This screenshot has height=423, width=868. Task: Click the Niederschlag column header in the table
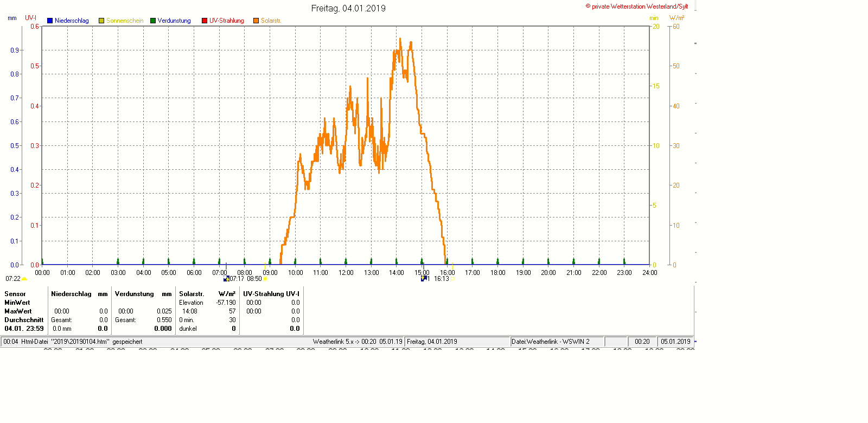pyautogui.click(x=71, y=294)
